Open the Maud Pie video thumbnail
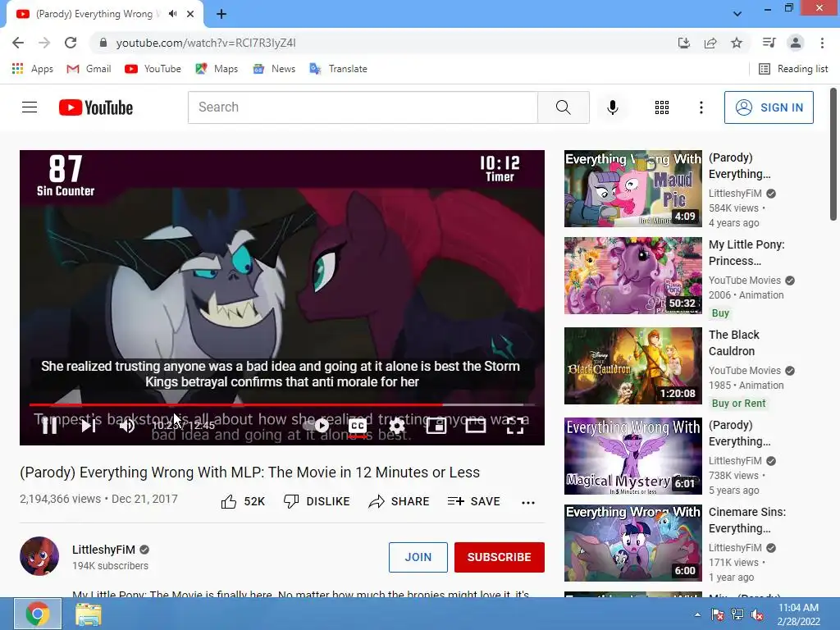This screenshot has width=840, height=630. 632,189
